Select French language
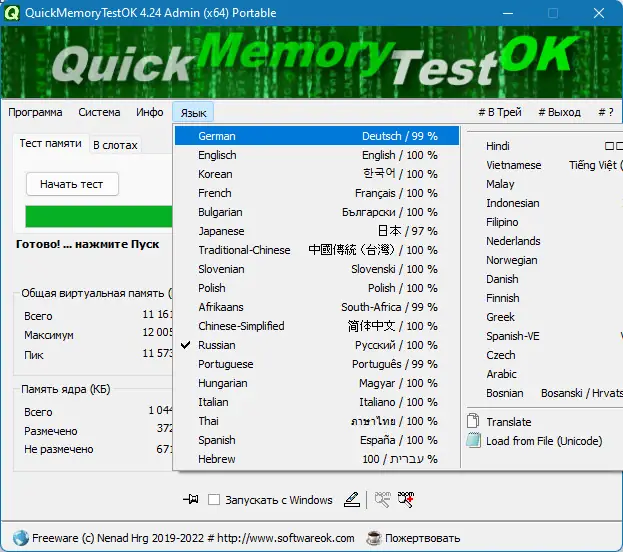 tap(317, 193)
